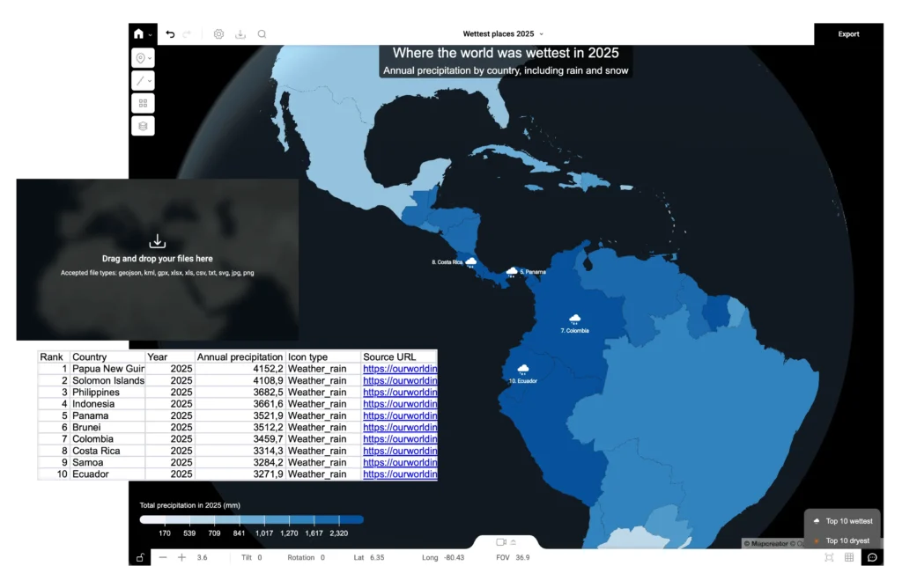
Task: Click the scale segment between 841 and 1,017
Action: click(252, 519)
